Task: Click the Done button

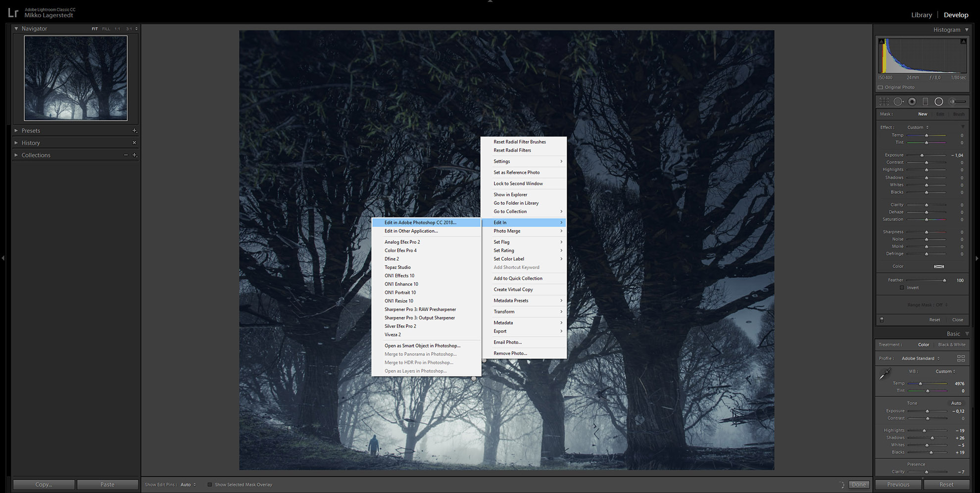Action: coord(859,485)
